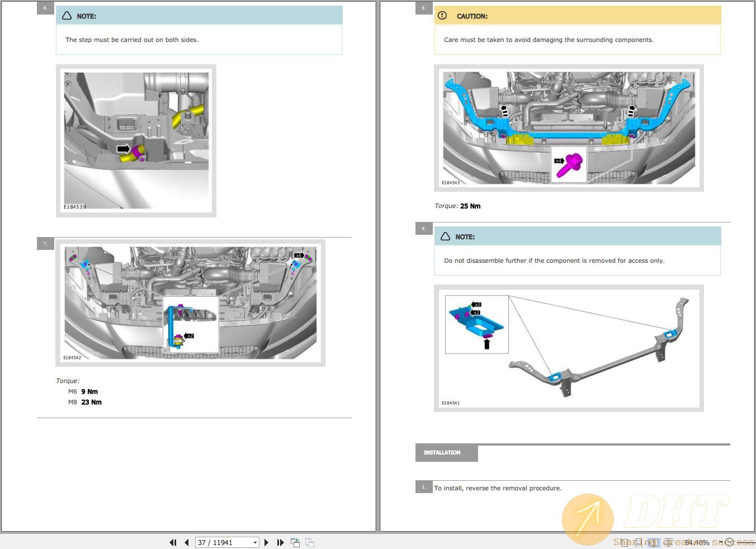Viewport: 756px width, 549px height.
Task: Click the M8 23 Nm torque line
Action: (x=85, y=402)
